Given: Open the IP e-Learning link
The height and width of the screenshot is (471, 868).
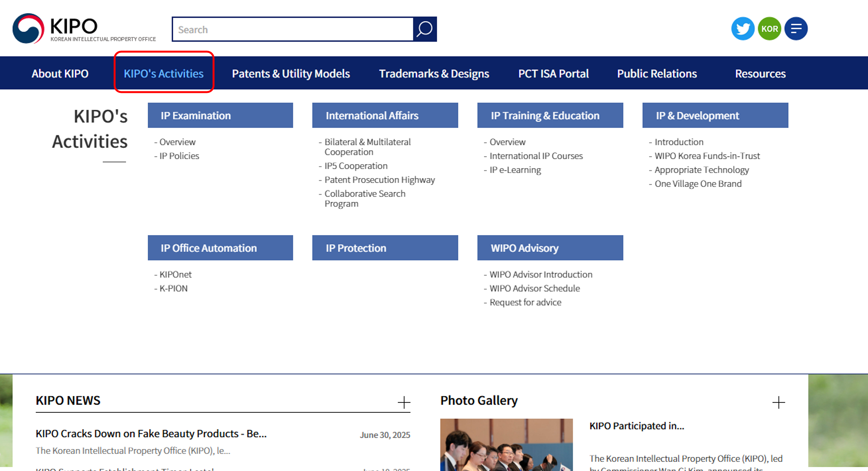Looking at the screenshot, I should tap(515, 170).
